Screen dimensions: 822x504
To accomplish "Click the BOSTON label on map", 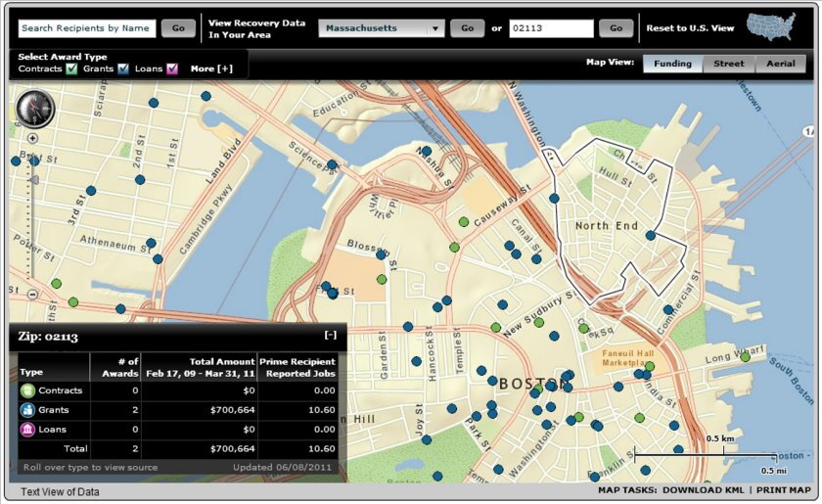I will coord(536,384).
